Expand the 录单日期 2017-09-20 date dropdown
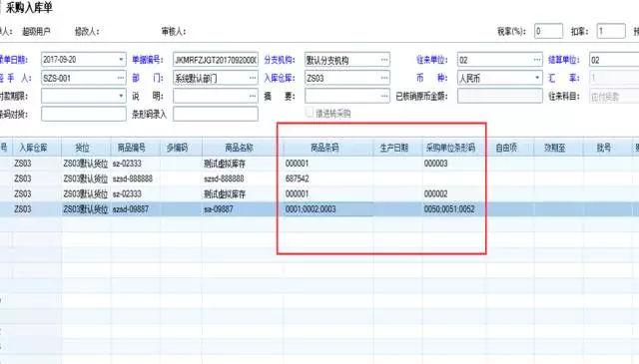This screenshot has height=364, width=639. coord(121,60)
